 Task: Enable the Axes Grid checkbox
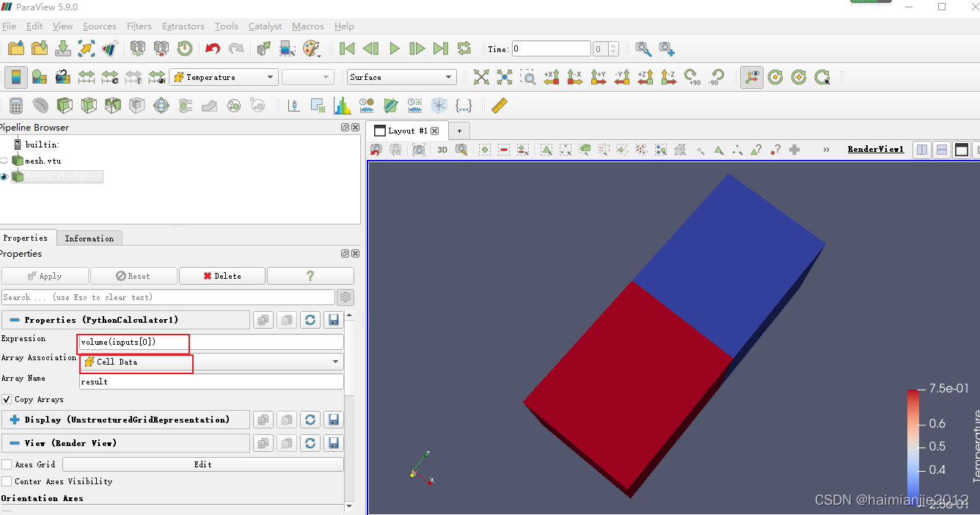point(7,464)
